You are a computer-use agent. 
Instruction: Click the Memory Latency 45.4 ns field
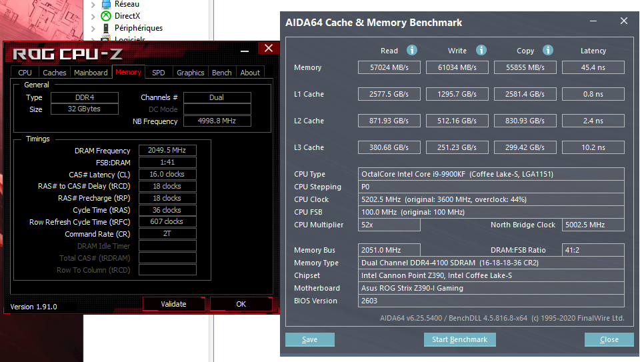click(x=593, y=67)
